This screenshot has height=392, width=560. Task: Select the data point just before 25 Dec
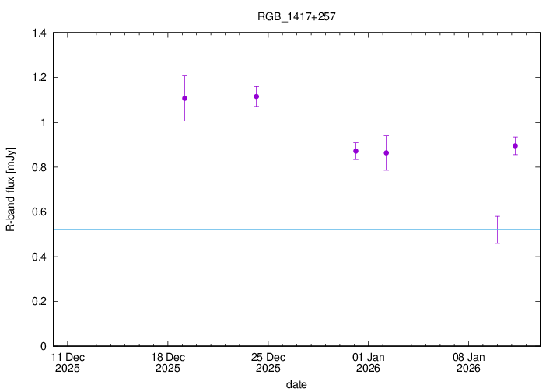pos(256,96)
